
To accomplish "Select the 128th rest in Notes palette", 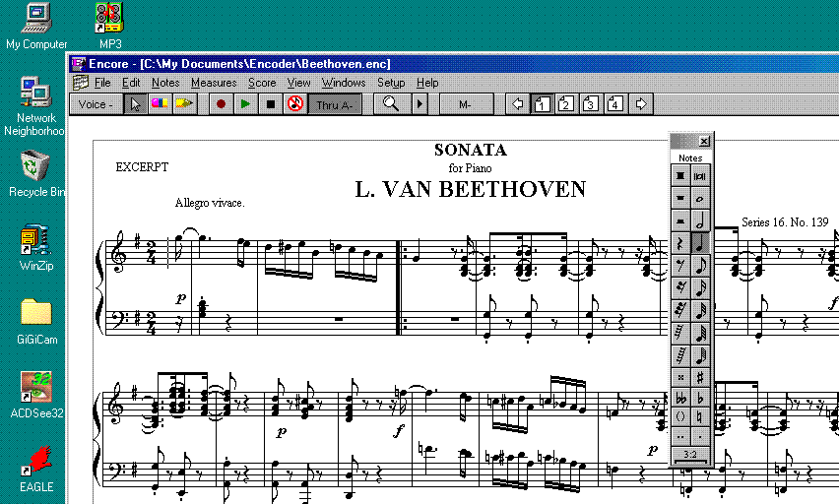I will [680, 355].
